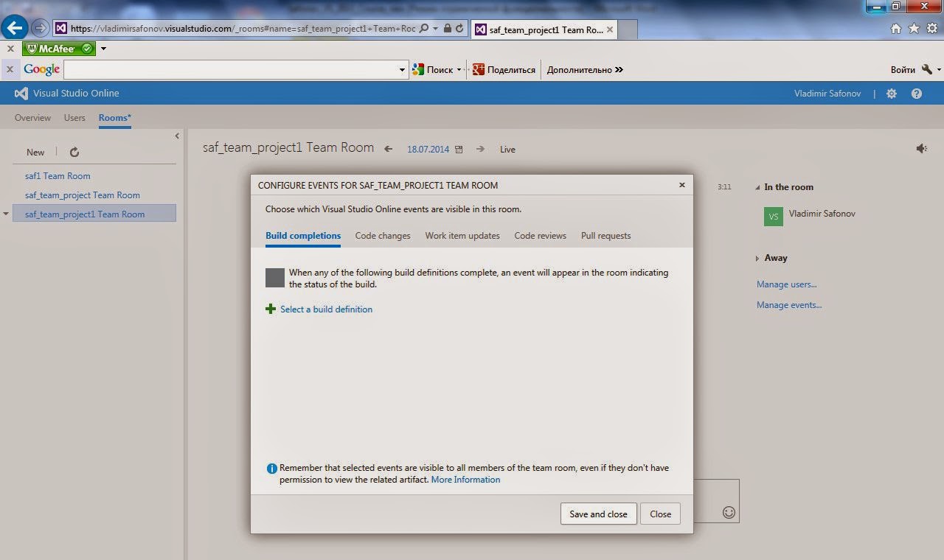Click the Close dialog button

660,514
